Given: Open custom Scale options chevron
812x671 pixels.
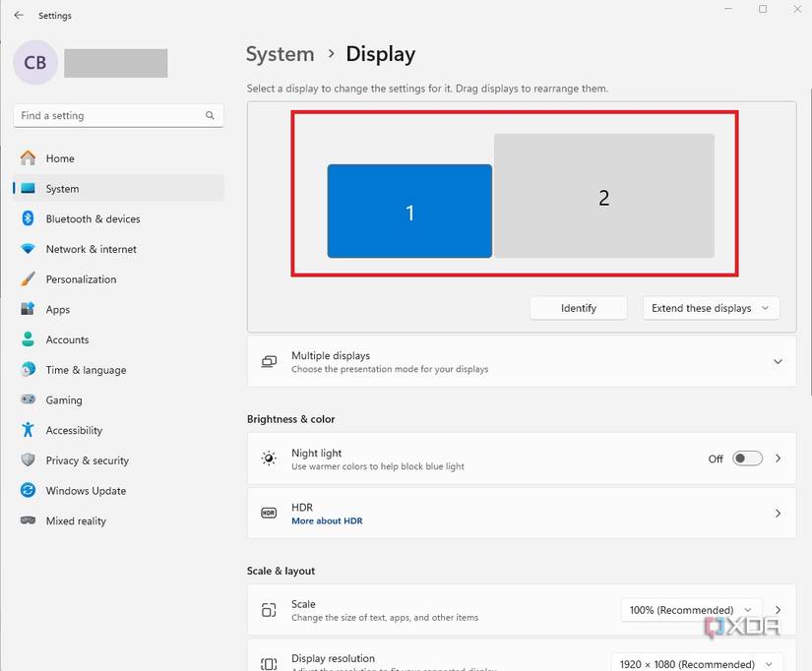Looking at the screenshot, I should pos(778,610).
